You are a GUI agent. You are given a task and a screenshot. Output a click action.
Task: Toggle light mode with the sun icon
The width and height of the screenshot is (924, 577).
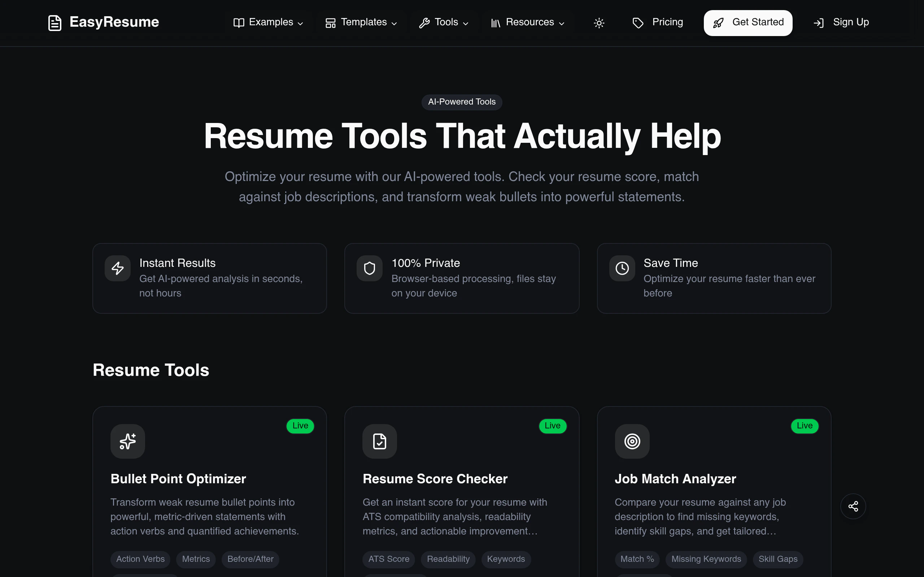(x=599, y=23)
